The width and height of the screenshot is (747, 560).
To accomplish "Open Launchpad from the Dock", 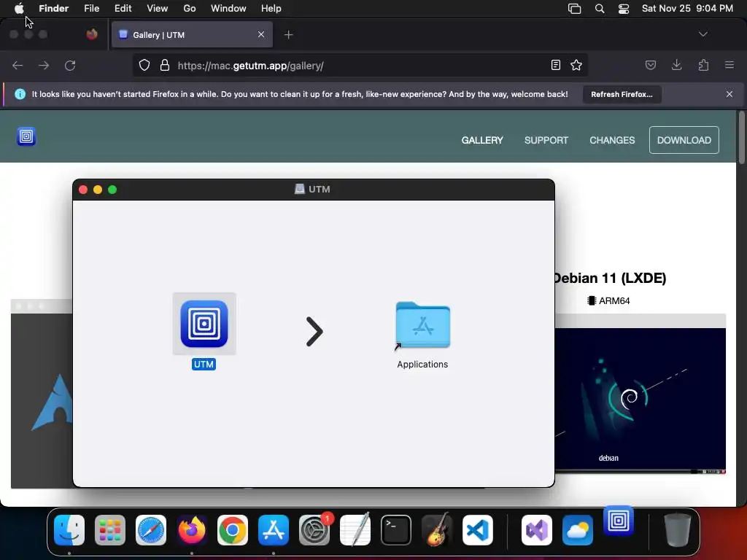I will [110, 530].
